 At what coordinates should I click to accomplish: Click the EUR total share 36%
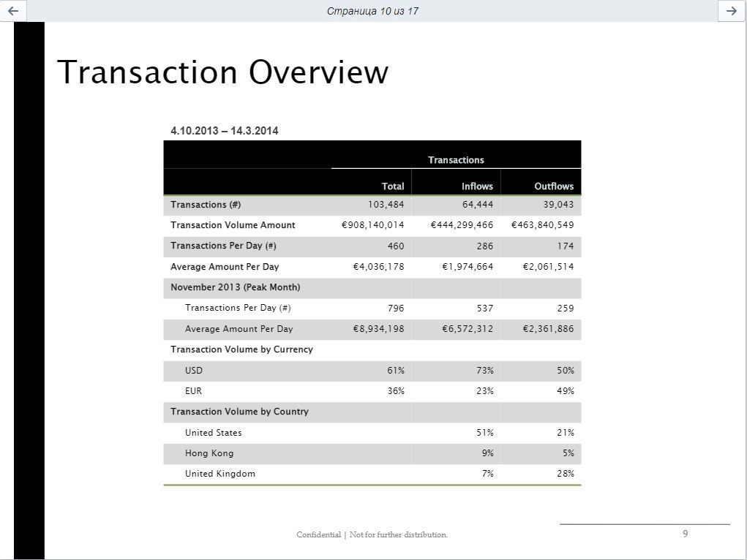click(396, 391)
